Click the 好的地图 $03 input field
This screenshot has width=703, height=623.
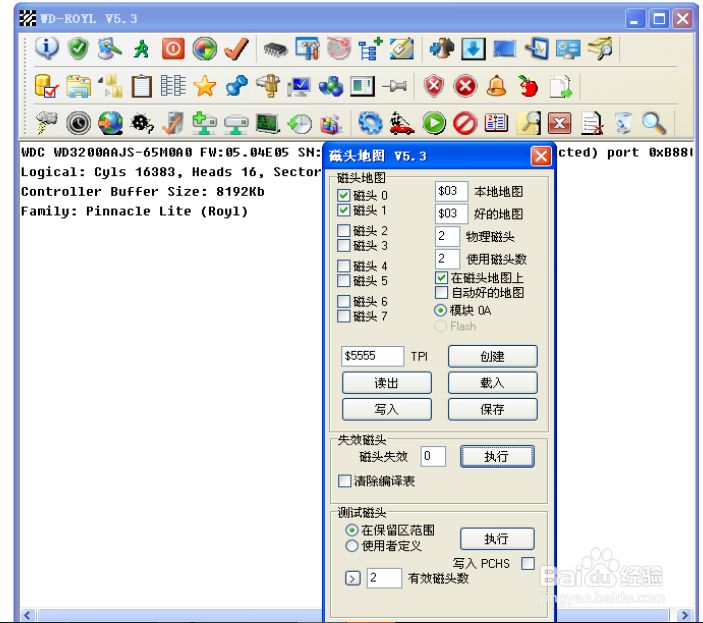[451, 213]
